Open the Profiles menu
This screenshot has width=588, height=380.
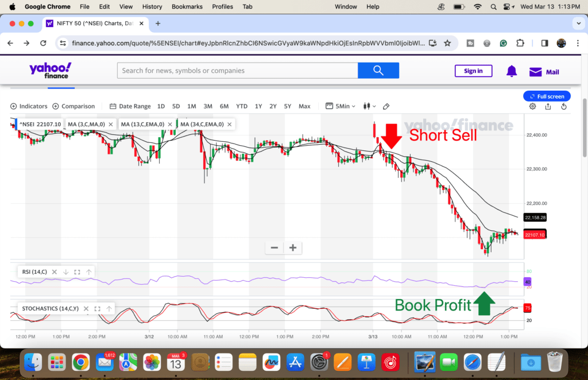pyautogui.click(x=222, y=7)
